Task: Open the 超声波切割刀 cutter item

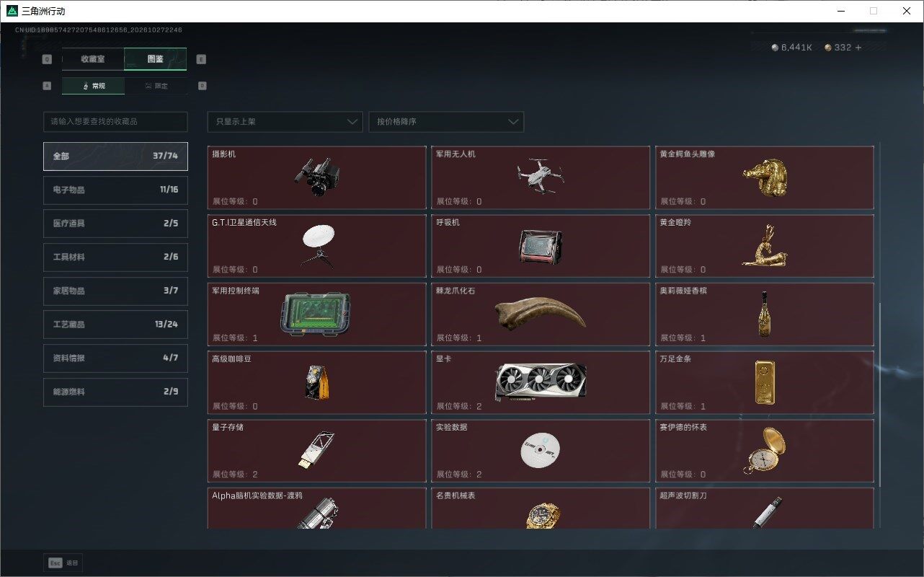Action: click(765, 508)
